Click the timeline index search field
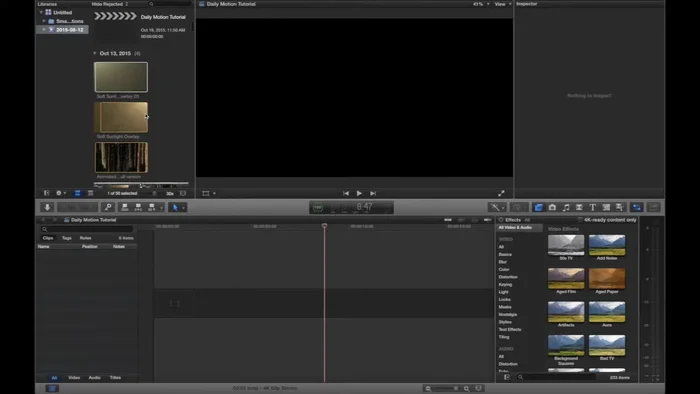Image resolution: width=700 pixels, height=394 pixels. [87, 229]
